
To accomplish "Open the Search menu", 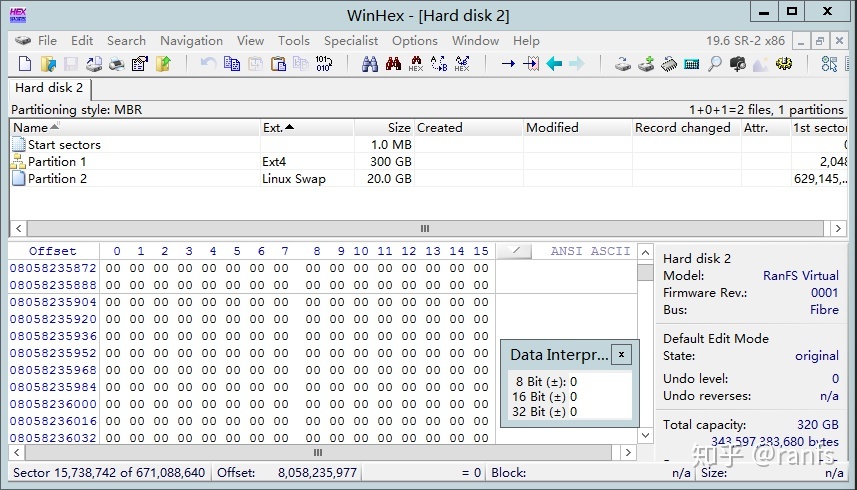I will tap(126, 41).
